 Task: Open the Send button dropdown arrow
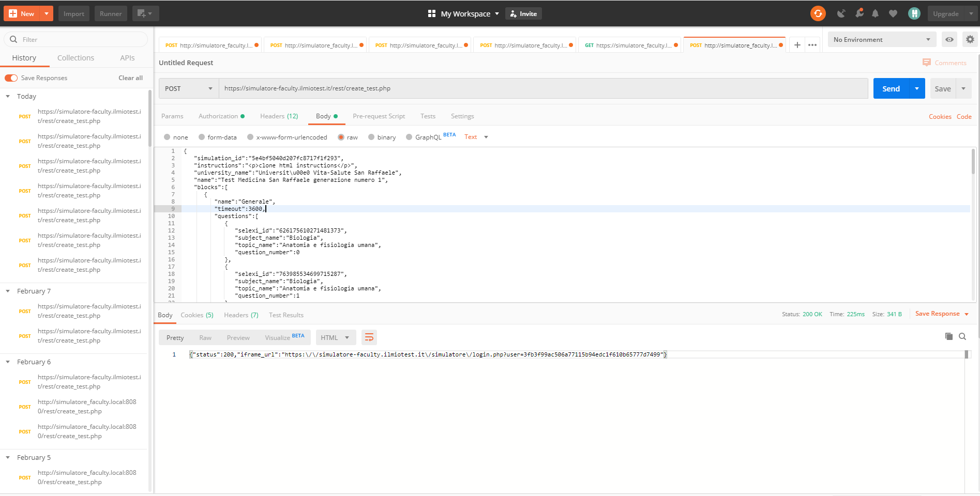(917, 88)
